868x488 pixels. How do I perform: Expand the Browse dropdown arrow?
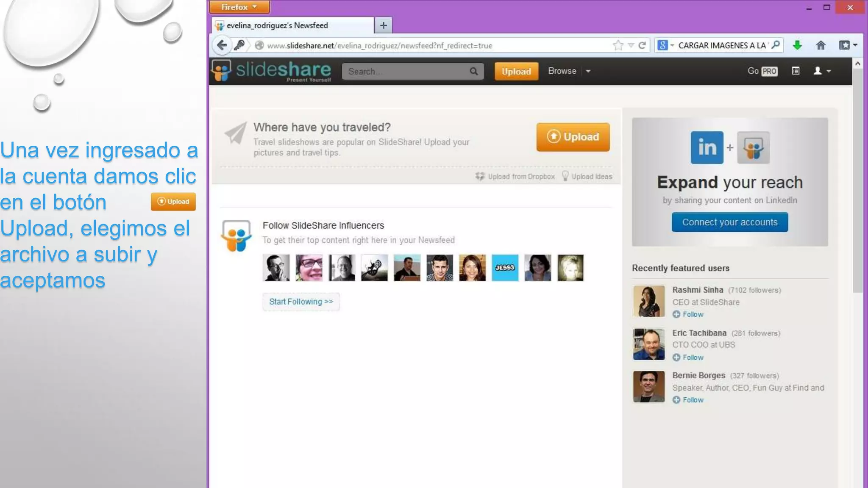coord(588,71)
